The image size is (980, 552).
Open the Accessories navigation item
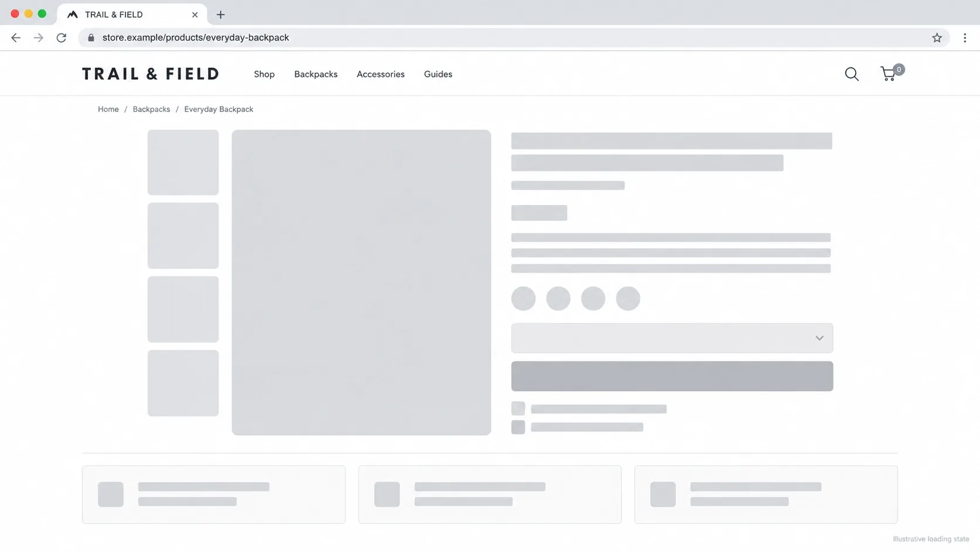380,74
